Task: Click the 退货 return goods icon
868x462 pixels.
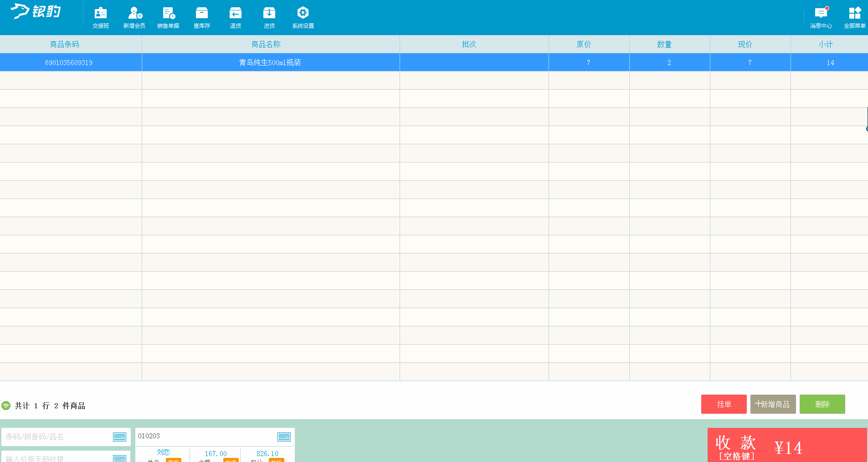Action: coord(236,17)
